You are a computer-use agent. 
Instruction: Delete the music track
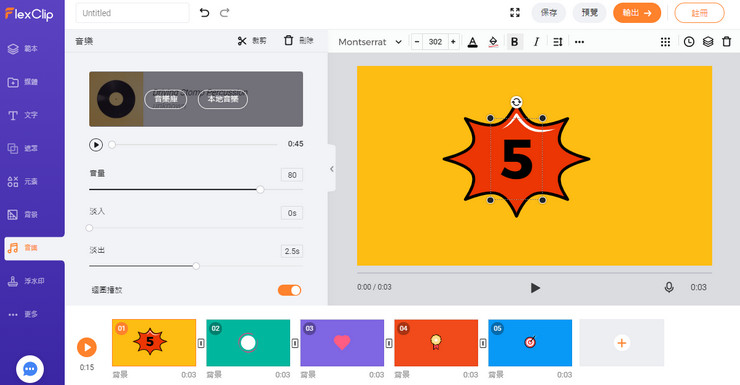pos(298,41)
